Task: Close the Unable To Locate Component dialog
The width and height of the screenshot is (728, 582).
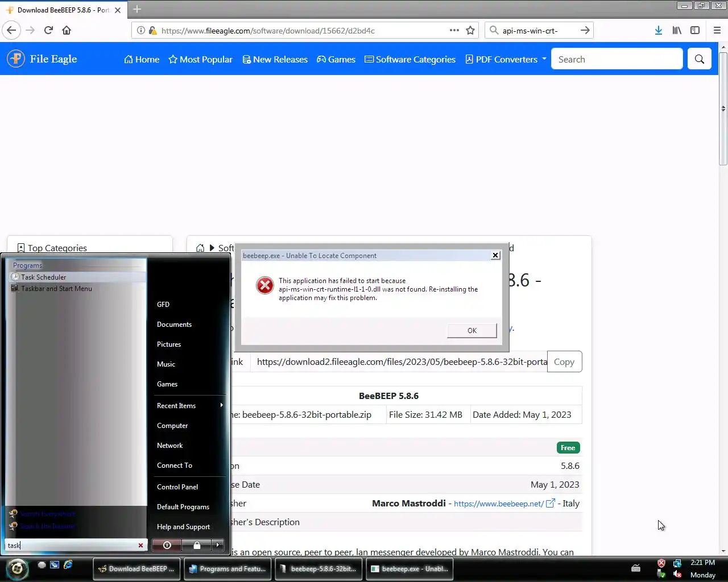Action: [495, 255]
